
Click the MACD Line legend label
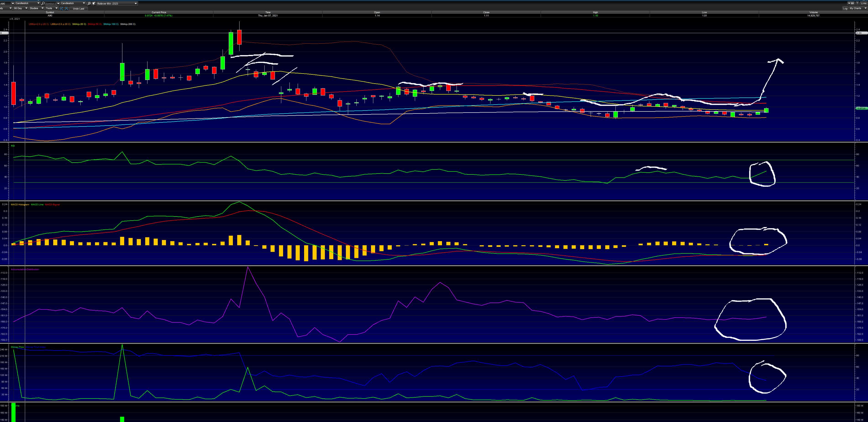click(x=37, y=205)
